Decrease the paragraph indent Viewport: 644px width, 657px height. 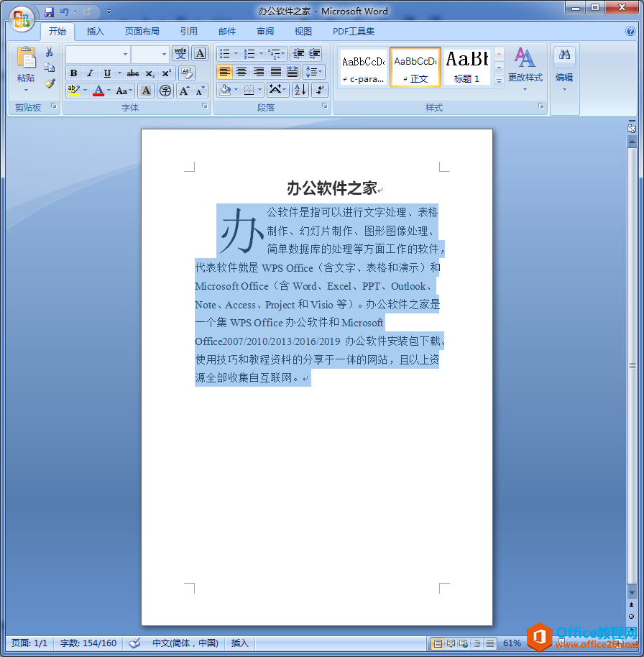pos(298,53)
